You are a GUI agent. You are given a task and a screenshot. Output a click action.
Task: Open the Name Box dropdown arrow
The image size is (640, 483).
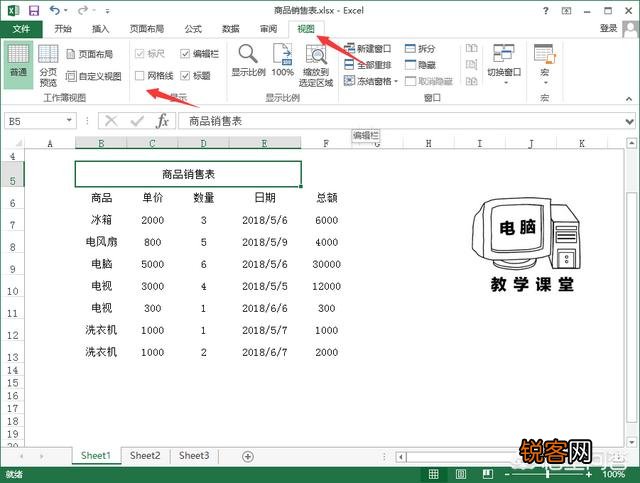69,120
